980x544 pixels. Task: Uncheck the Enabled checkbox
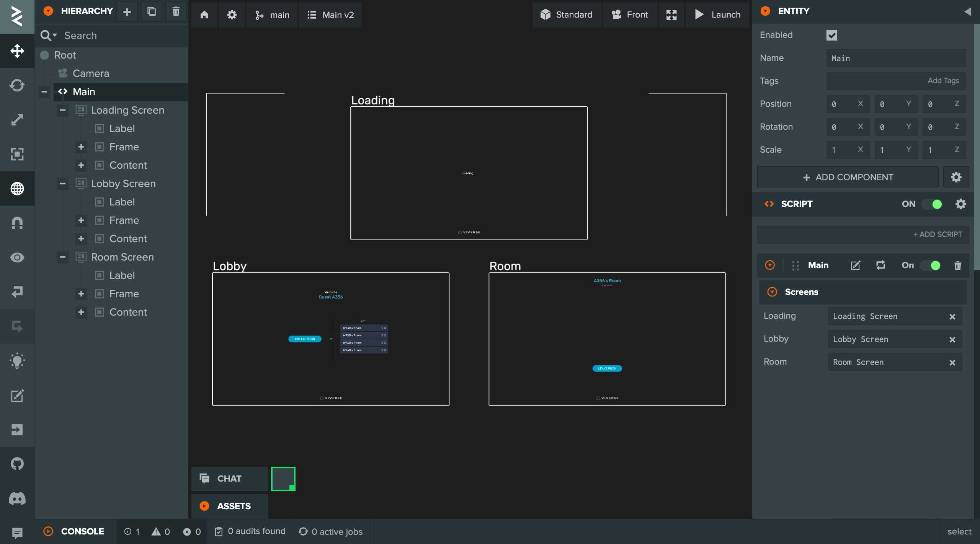831,35
